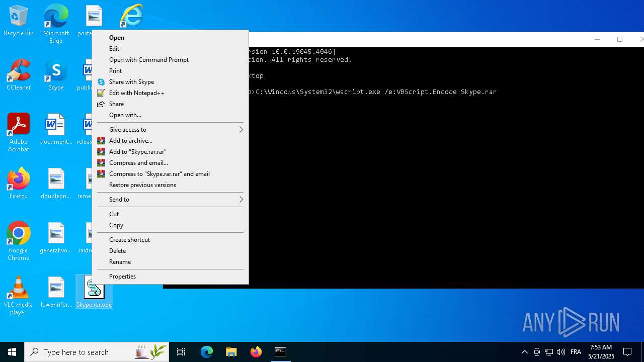
Task: Switch to Command Prompt taskbar button
Action: [x=280, y=352]
